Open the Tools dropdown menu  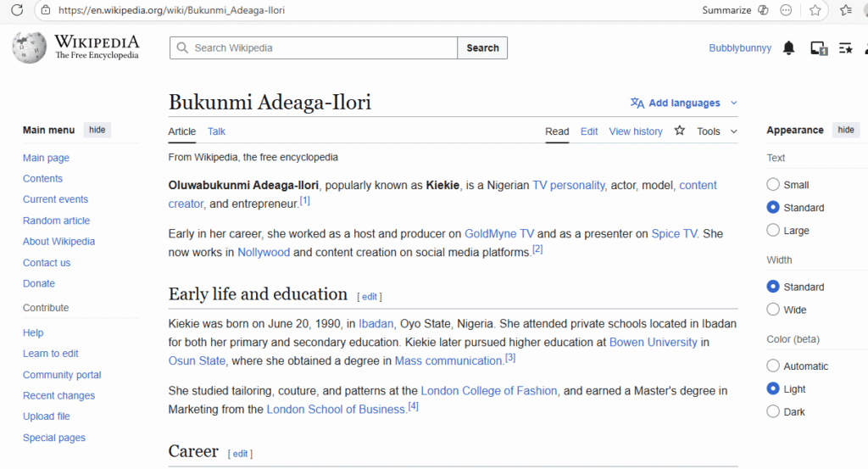tap(716, 131)
